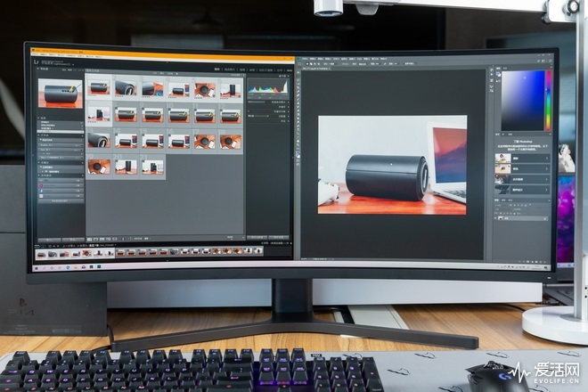The height and width of the screenshot is (392, 588).
Task: Click the Export button in Lightroom
Action: (73, 240)
